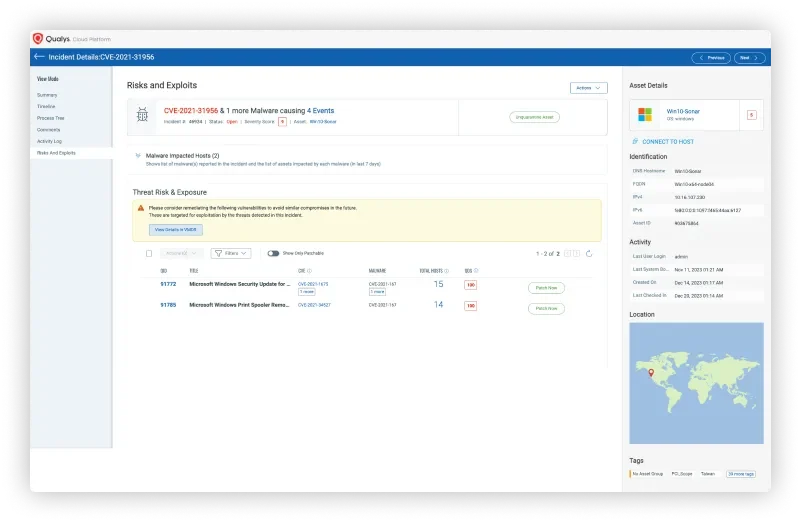
Task: Open CVE-2021-1675 link
Action: click(x=313, y=284)
